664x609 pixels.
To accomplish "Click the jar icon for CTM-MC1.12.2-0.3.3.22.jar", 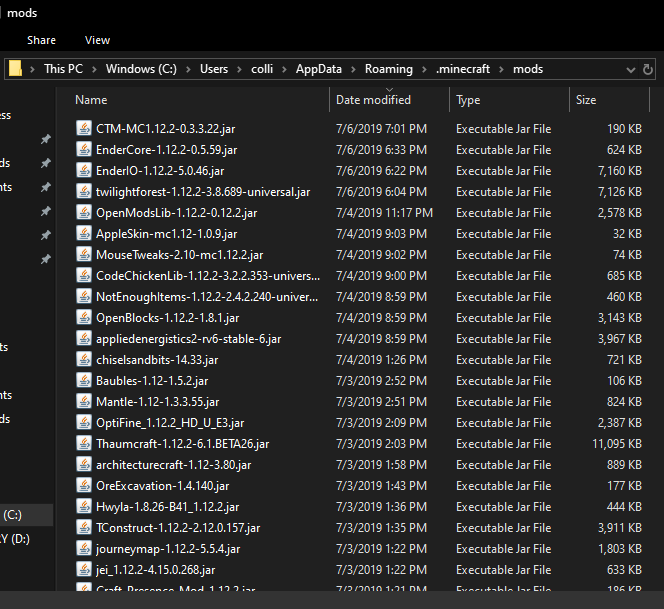I will click(x=84, y=128).
